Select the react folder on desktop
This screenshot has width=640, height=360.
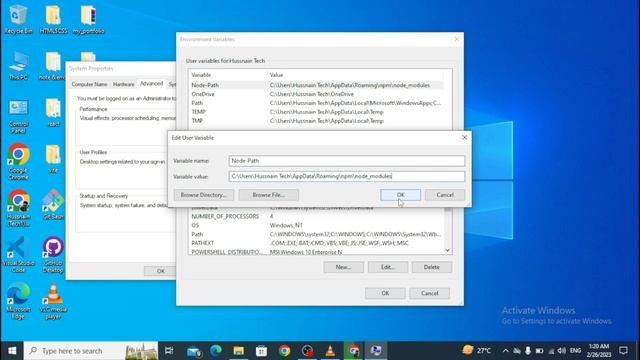53,112
